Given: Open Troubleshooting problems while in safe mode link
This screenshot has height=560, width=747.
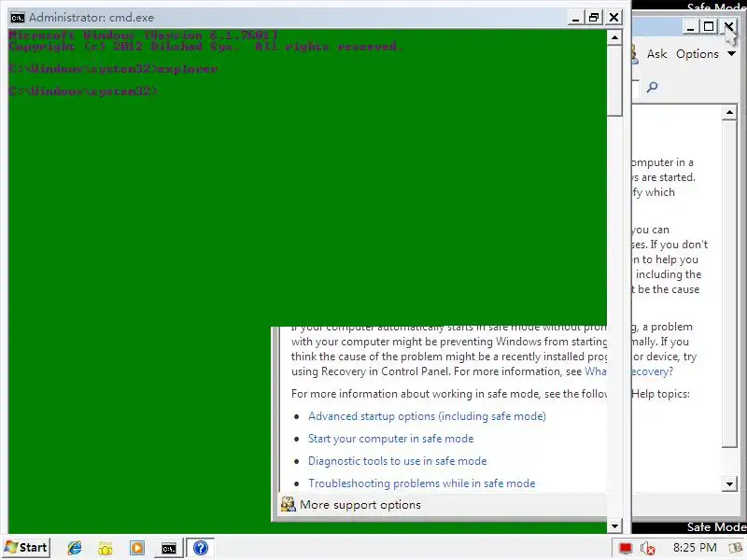Looking at the screenshot, I should (x=422, y=483).
